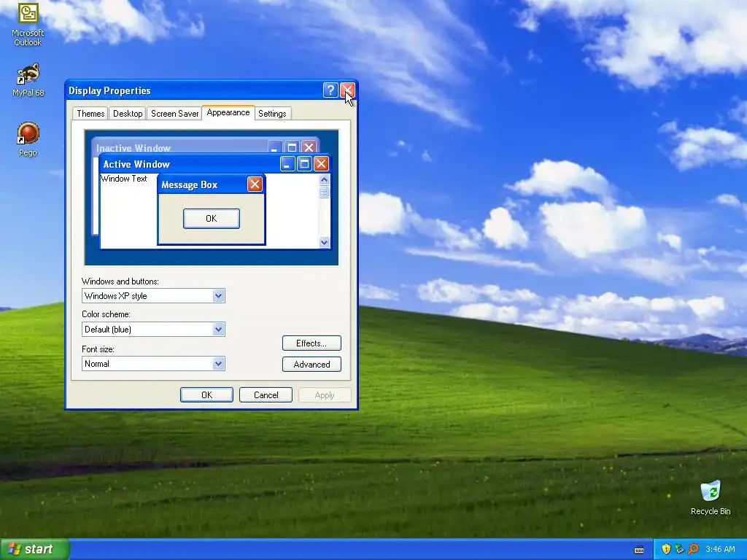This screenshot has width=747, height=560.
Task: Select the Recycle Bin desktop icon
Action: (x=711, y=497)
